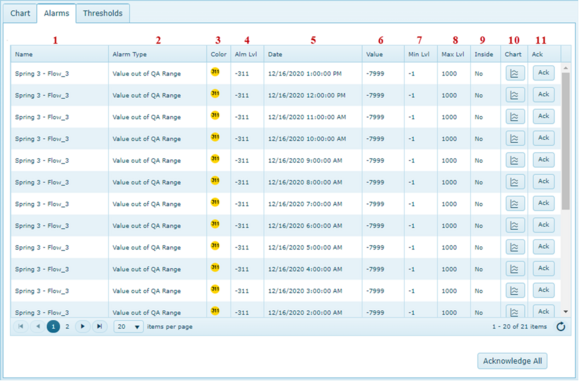
Task: Sort by the Alarm Type column header
Action: pyautogui.click(x=157, y=54)
